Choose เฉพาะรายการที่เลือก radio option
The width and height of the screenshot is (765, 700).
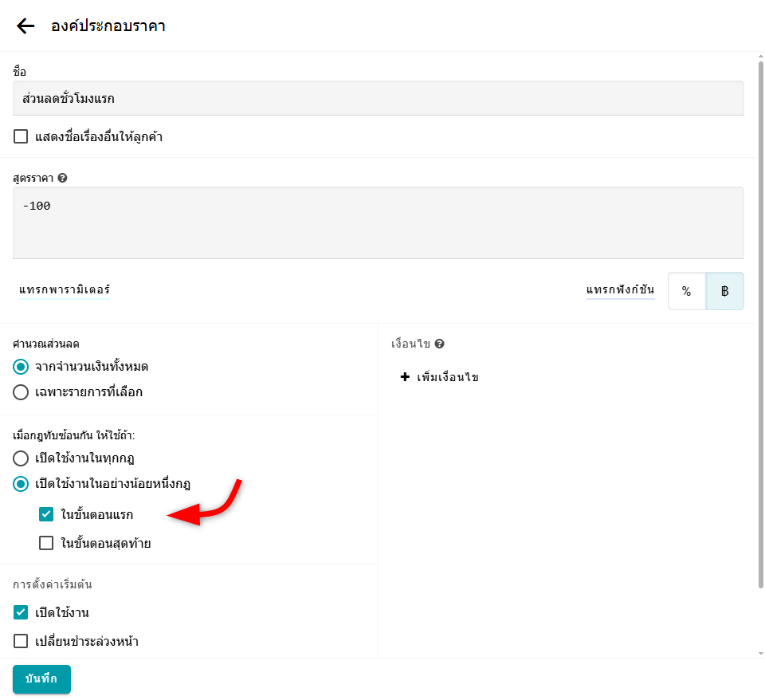coord(21,392)
